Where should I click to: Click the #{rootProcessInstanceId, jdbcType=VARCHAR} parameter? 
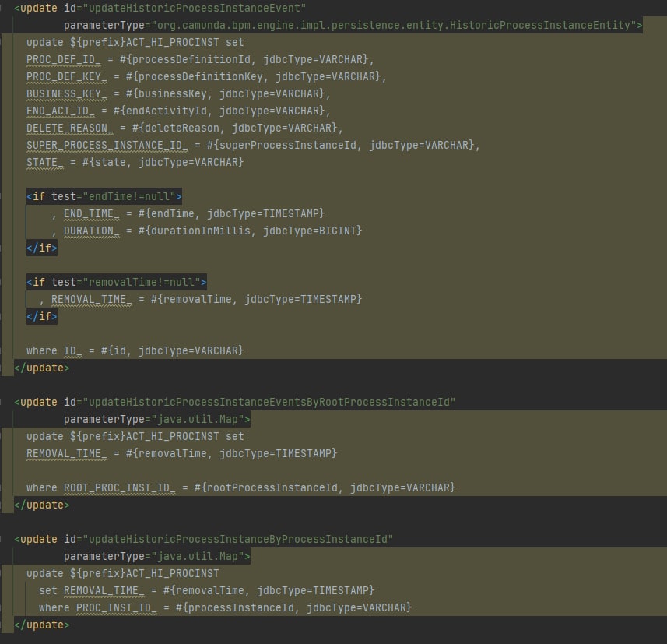[325, 487]
